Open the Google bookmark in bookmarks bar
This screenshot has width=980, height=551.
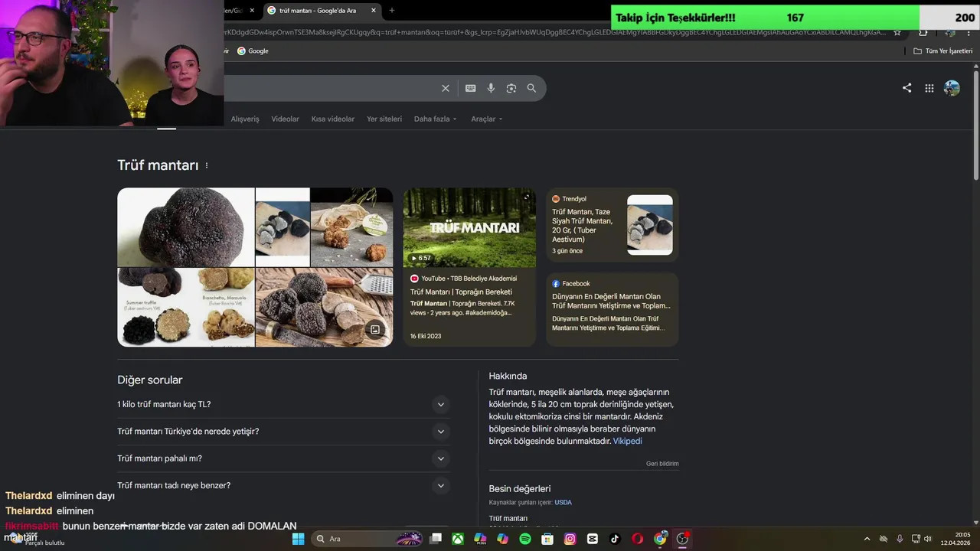coord(253,51)
